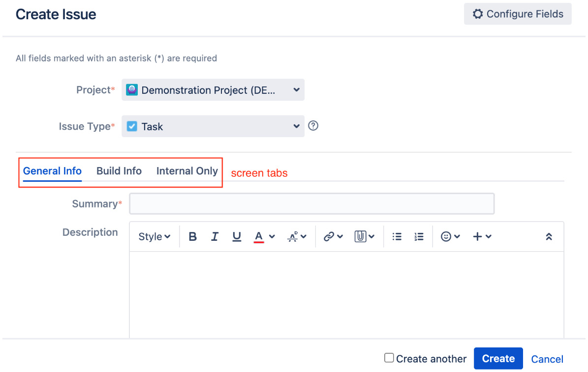
Task: Open Configure Fields settings
Action: 518,14
